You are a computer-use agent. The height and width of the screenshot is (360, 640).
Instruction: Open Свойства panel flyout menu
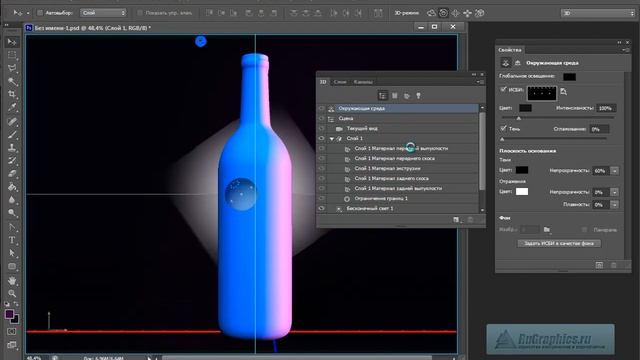point(625,50)
